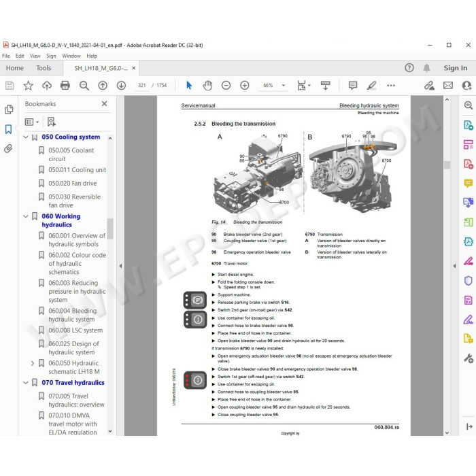Switch to the Tools tab
This screenshot has height=476, width=476.
[44, 68]
